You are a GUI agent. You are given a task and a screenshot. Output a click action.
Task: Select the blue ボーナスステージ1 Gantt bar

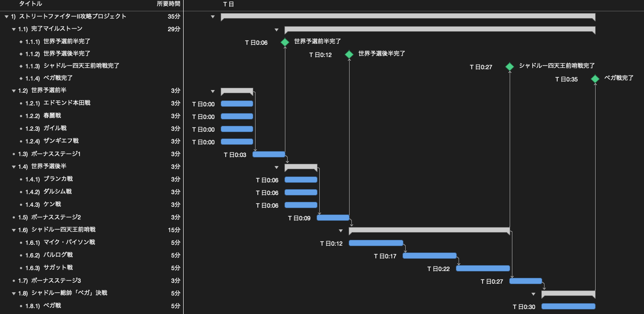(x=269, y=154)
